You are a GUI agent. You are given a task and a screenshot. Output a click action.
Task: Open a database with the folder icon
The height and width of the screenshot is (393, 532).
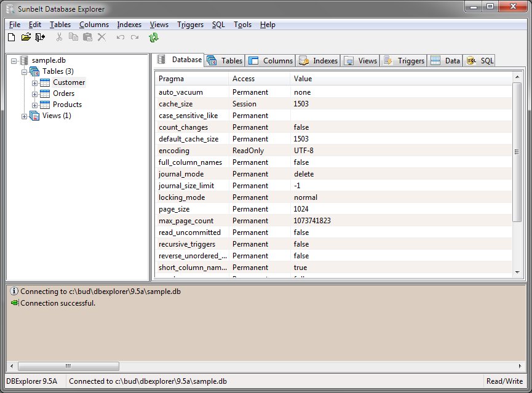(x=26, y=37)
